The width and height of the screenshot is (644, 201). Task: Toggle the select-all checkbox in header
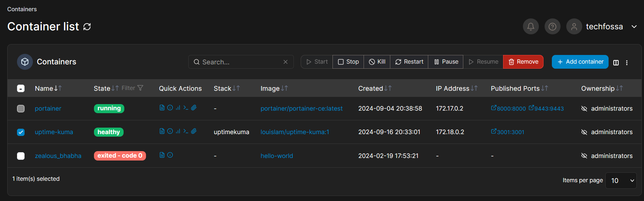point(21,88)
